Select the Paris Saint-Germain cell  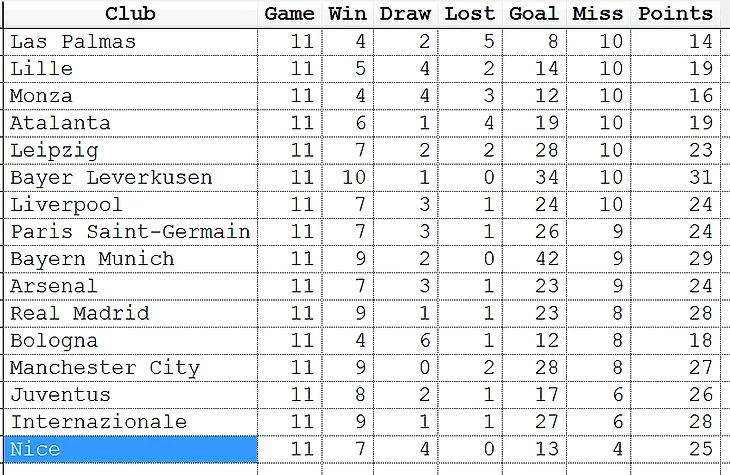pos(130,232)
